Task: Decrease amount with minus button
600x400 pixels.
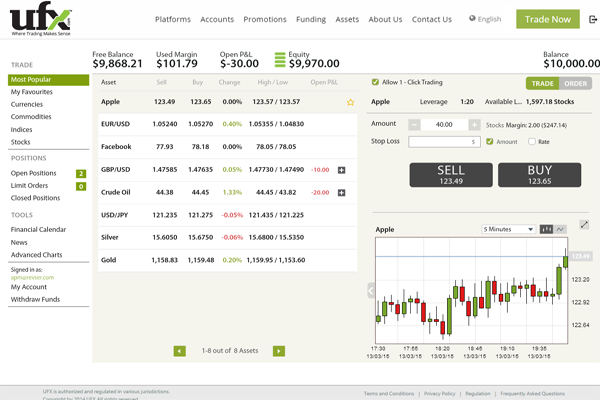Action: 414,124
